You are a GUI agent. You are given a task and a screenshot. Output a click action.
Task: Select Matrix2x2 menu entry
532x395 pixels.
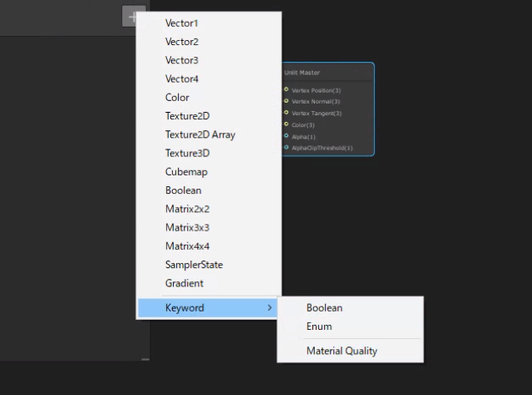[x=209, y=209]
